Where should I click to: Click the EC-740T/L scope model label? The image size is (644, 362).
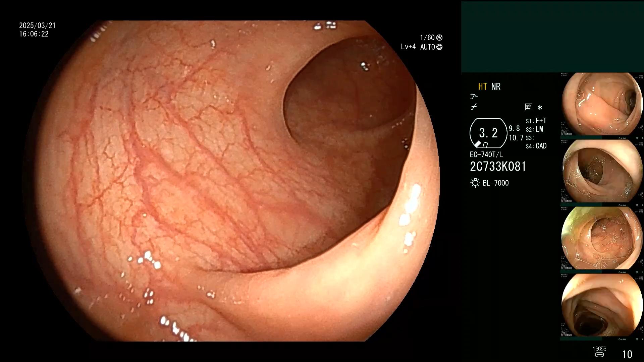(486, 155)
